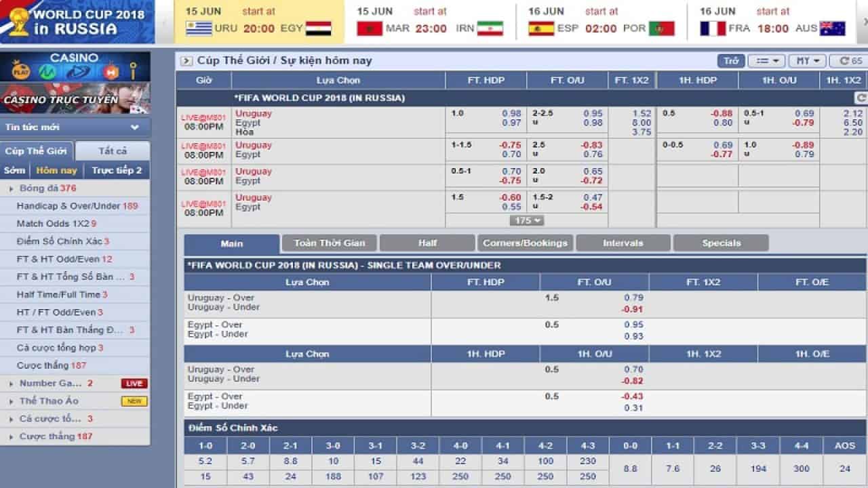Open the Main markets tab
Screen dimensions: 868x488
(x=232, y=244)
